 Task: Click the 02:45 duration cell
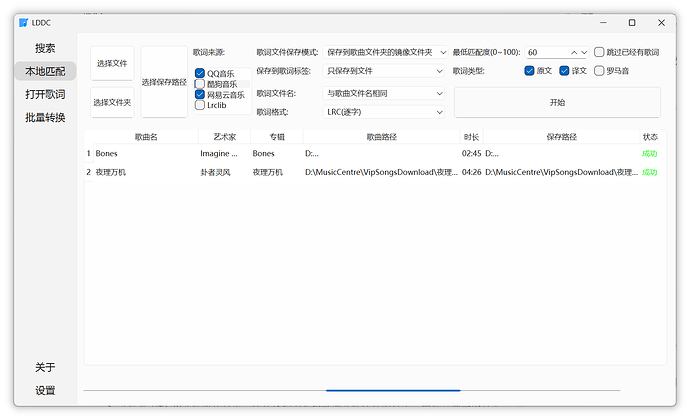click(x=471, y=154)
